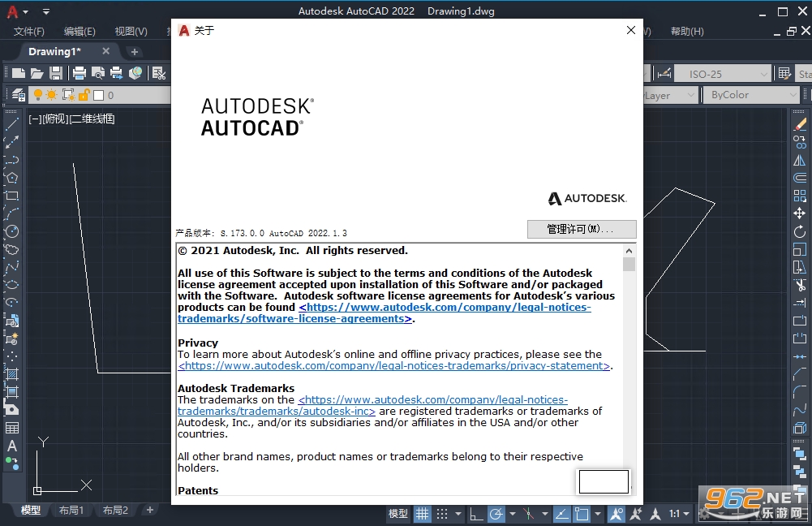Open the Table Style icon
Image resolution: width=812 pixels, height=526 pixels.
pos(784,74)
